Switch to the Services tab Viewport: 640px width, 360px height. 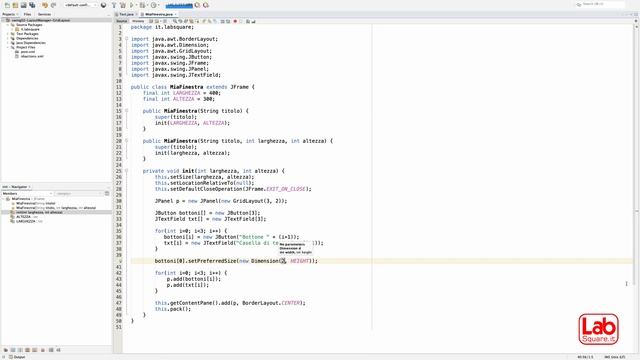tap(44, 14)
